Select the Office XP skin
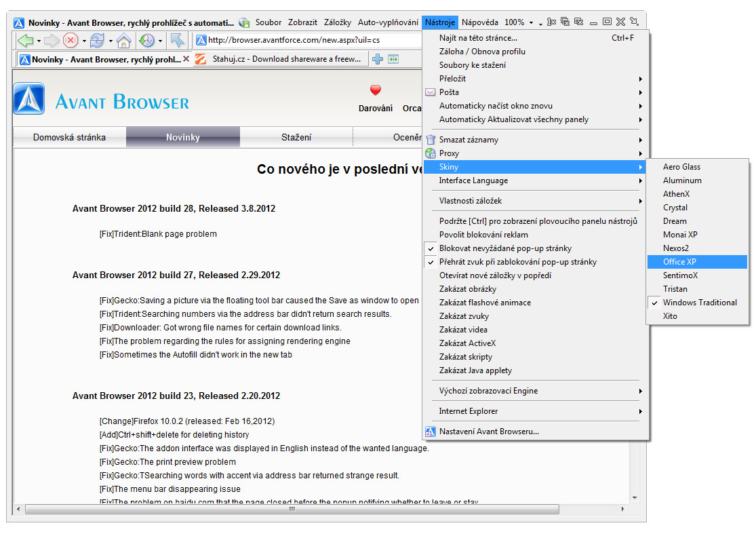This screenshot has height=536, width=756. coord(698,262)
